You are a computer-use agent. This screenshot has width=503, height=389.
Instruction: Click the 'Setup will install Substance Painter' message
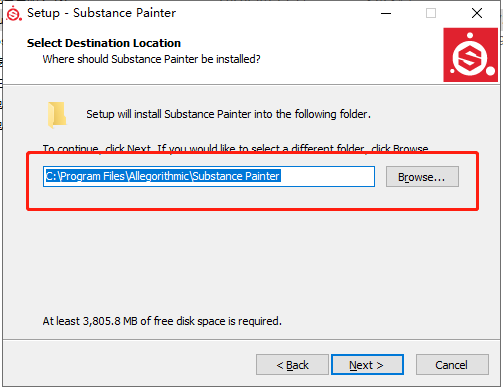(228, 114)
